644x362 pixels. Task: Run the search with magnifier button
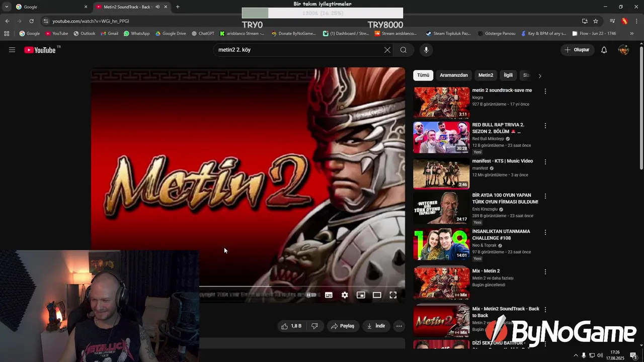point(404,50)
